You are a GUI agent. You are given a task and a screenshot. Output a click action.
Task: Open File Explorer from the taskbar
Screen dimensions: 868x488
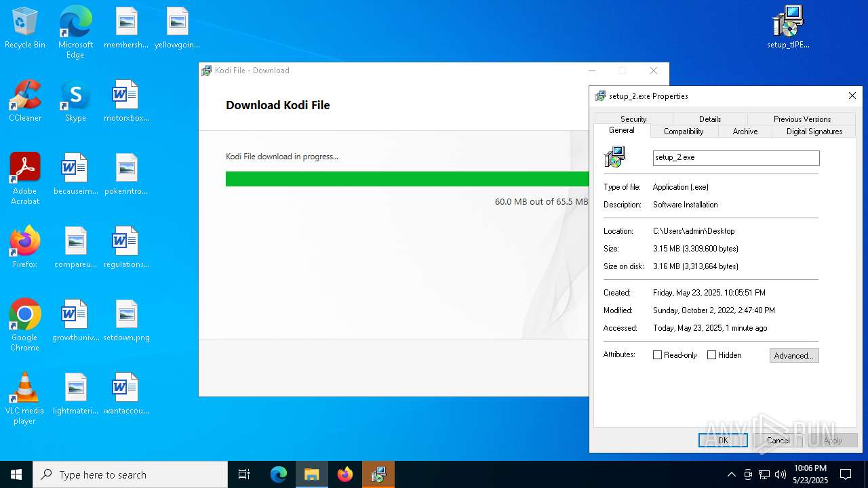(x=312, y=474)
